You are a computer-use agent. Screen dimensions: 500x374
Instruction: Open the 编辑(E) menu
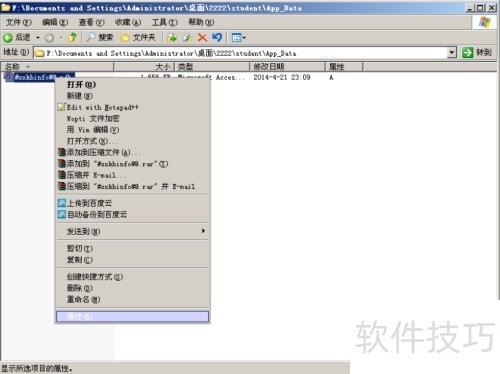coord(55,22)
